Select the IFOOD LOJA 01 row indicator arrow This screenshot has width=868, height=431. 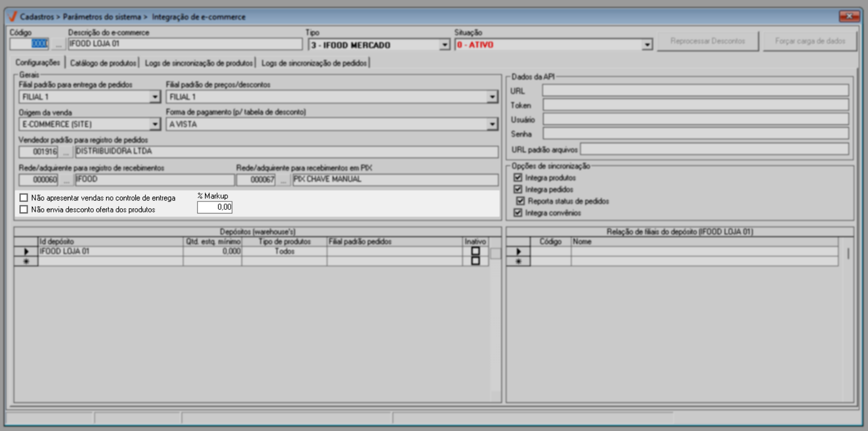tap(26, 251)
